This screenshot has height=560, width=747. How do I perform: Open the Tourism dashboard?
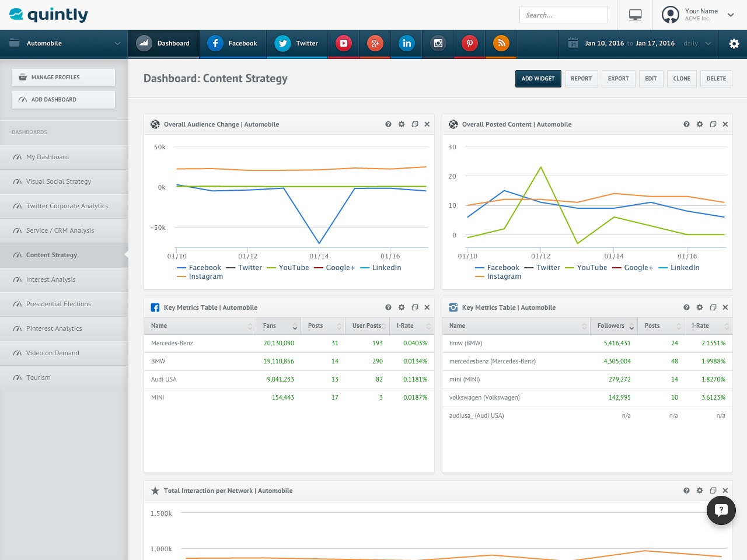(64, 377)
